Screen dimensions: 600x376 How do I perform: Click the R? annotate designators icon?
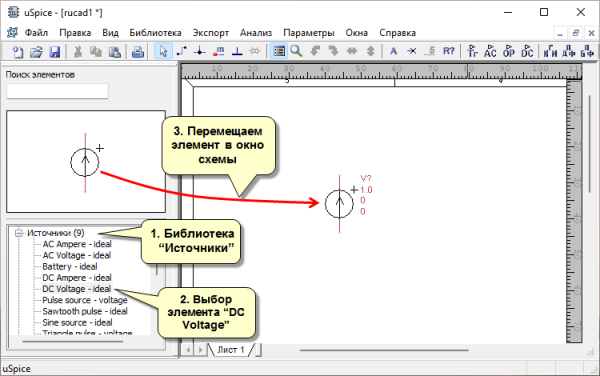(x=448, y=51)
